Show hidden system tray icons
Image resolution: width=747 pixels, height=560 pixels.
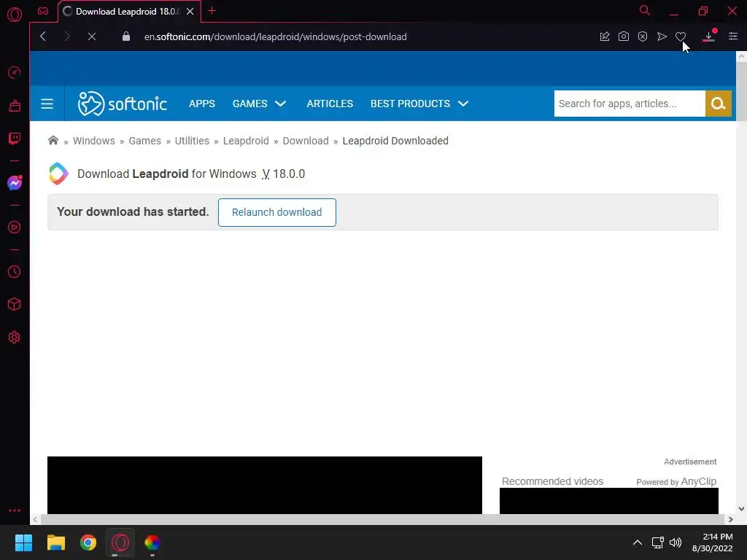tap(638, 542)
